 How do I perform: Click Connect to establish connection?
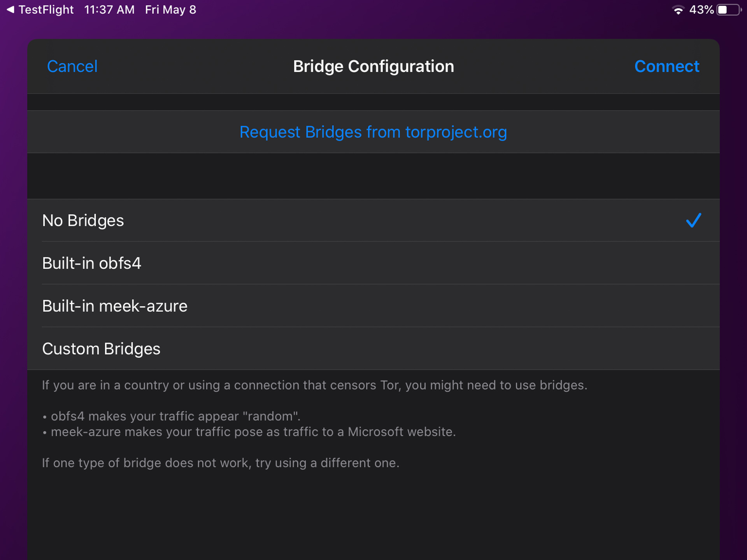click(666, 66)
